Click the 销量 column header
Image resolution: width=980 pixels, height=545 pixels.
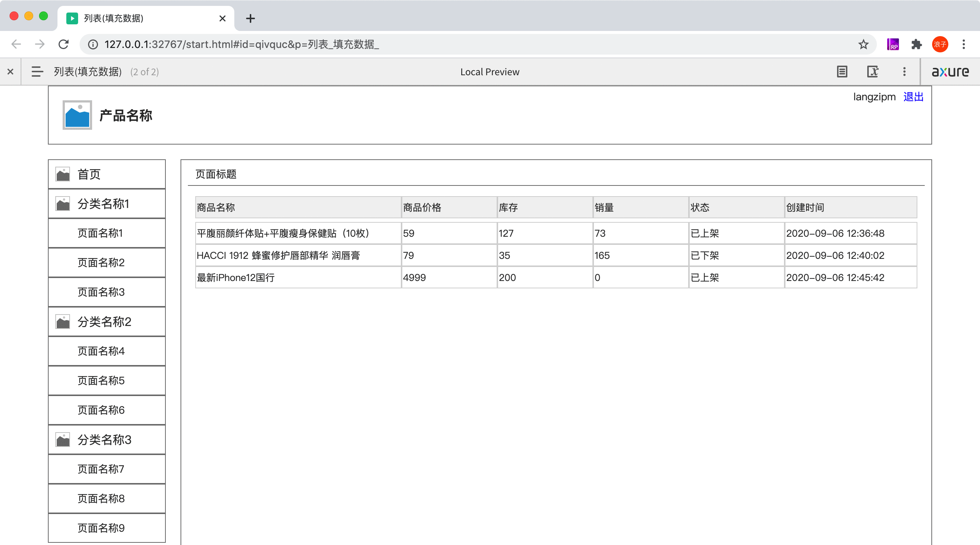point(641,208)
